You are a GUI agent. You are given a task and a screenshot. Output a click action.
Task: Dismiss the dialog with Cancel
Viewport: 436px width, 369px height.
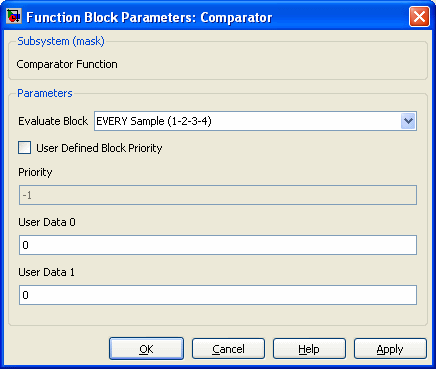[x=228, y=349]
